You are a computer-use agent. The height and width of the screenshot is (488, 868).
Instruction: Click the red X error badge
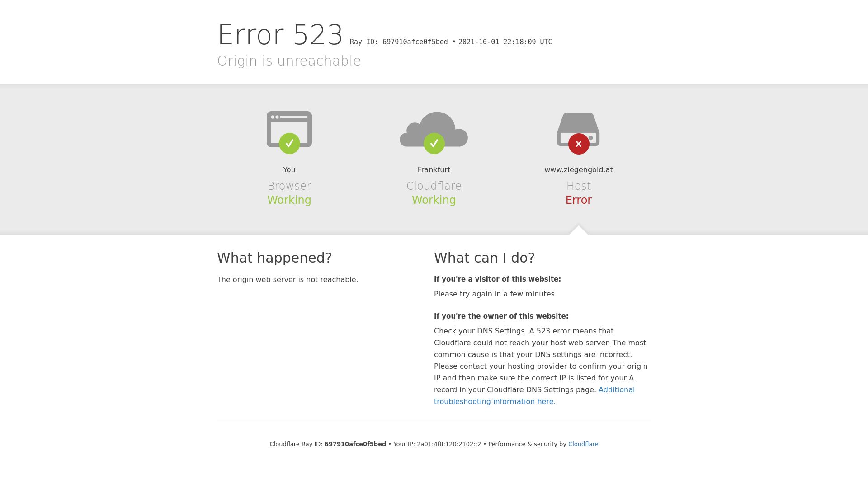pos(579,144)
